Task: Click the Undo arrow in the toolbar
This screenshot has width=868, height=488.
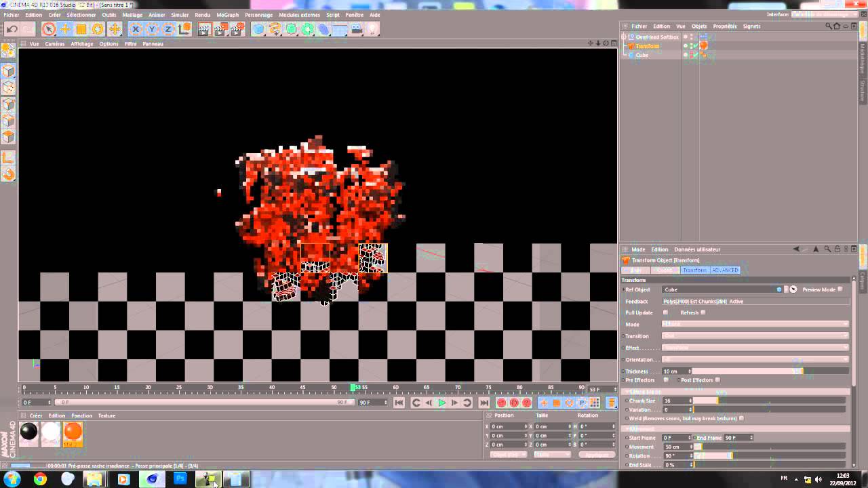Action: click(12, 29)
